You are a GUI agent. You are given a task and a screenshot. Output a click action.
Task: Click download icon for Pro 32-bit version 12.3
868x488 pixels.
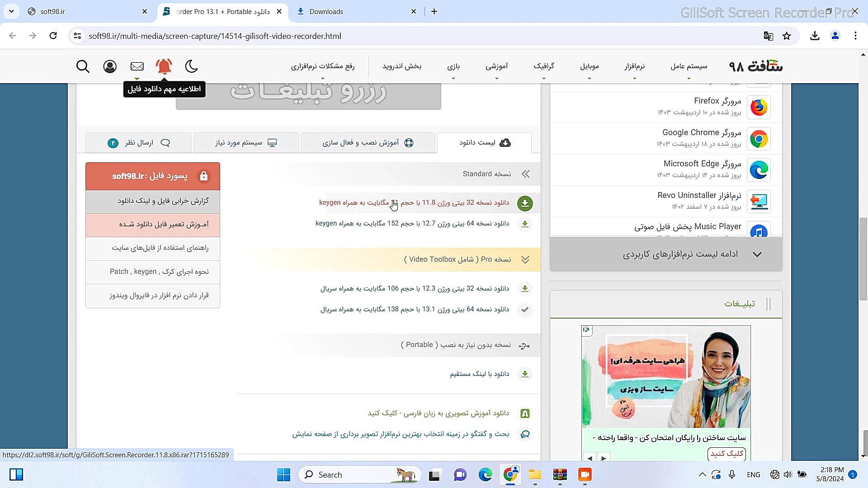click(x=525, y=289)
